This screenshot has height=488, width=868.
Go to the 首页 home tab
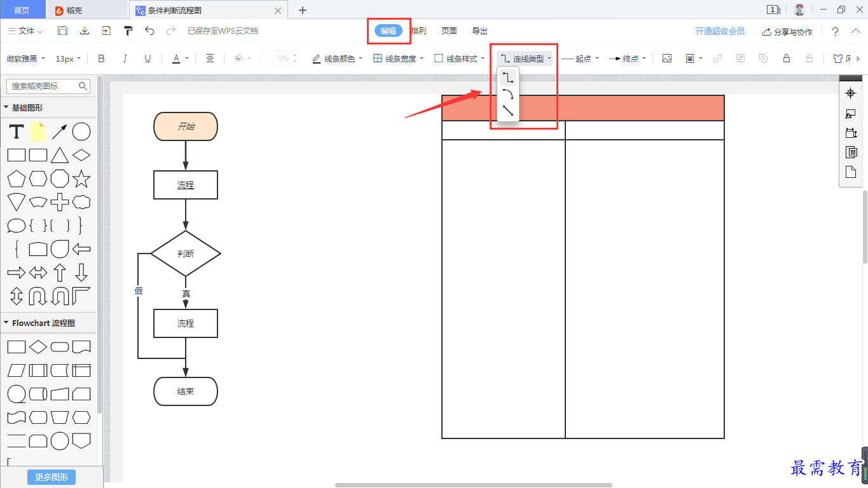coord(22,10)
